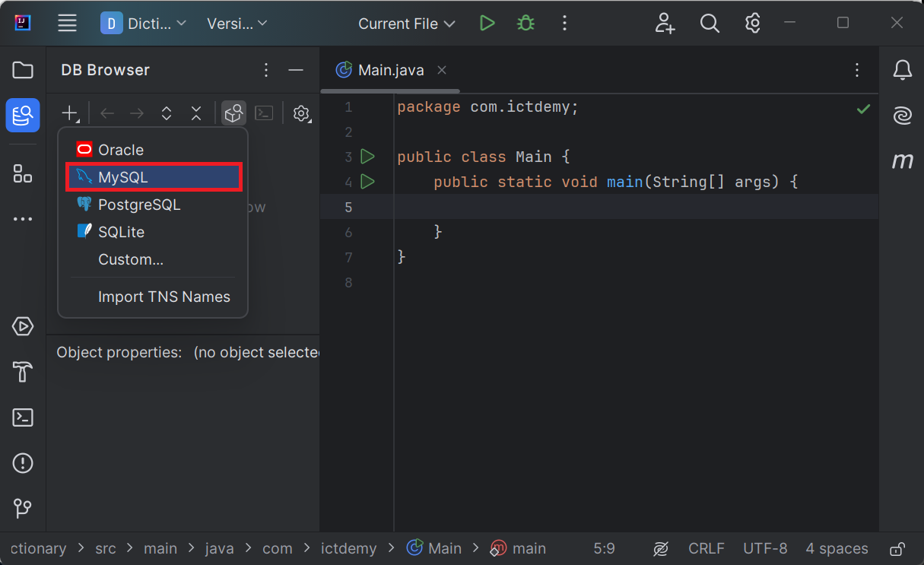Open the Version control dropdown
The image size is (924, 565).
click(237, 24)
